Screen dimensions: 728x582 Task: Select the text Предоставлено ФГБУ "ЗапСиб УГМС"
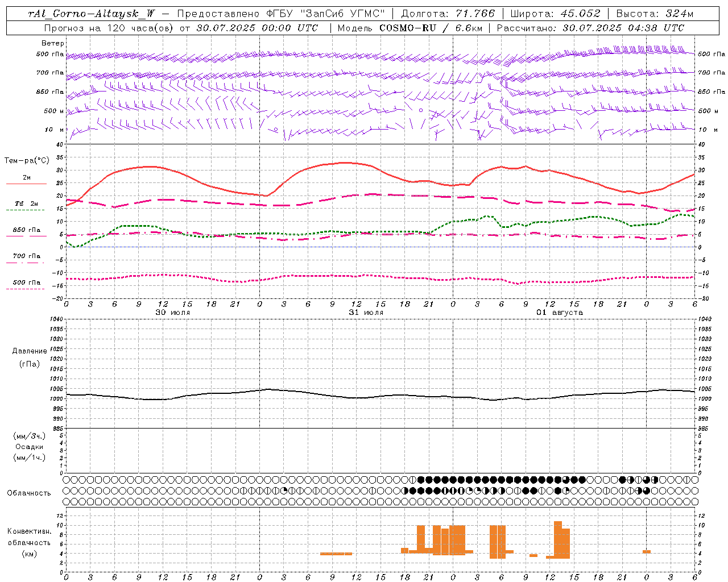[x=282, y=14]
